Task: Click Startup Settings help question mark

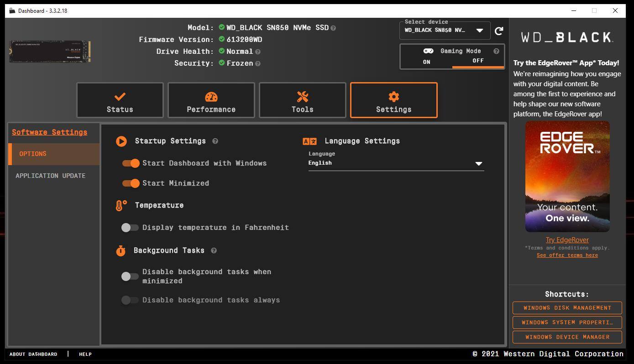Action: (215, 141)
